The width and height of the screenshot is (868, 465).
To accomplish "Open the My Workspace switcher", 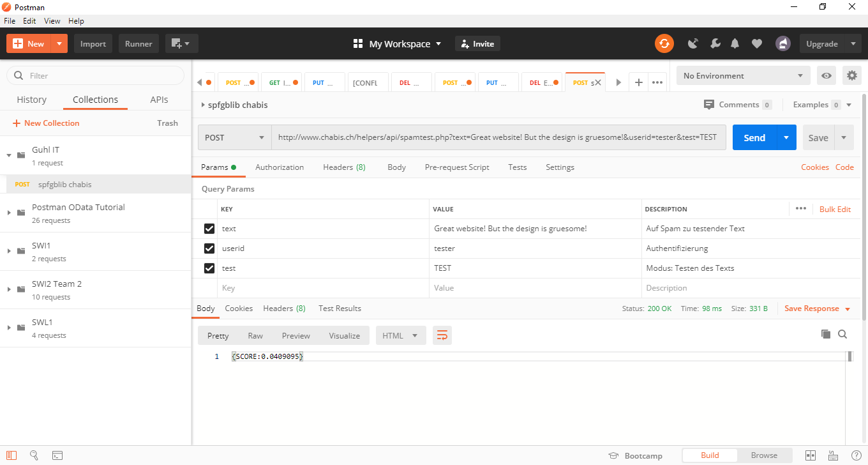I will (397, 44).
